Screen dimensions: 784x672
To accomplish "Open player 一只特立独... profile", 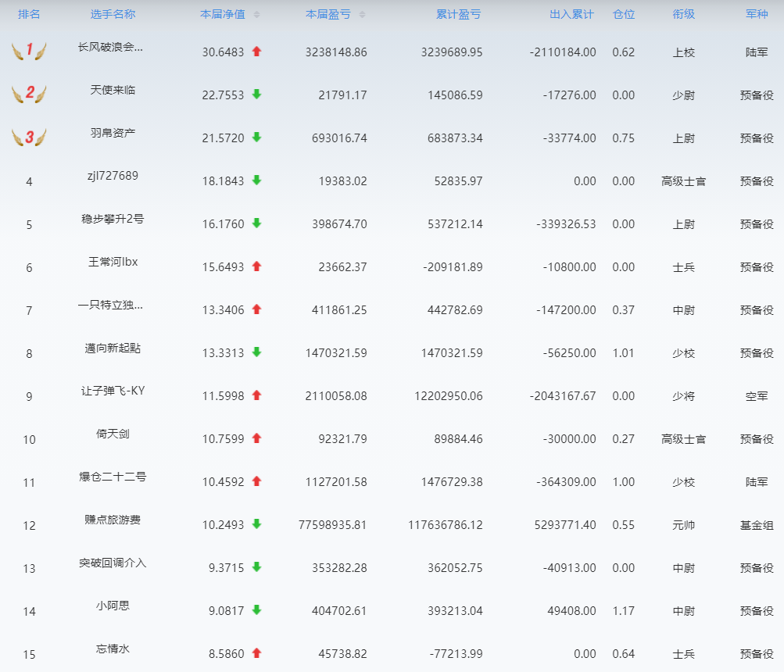I will pos(110,305).
